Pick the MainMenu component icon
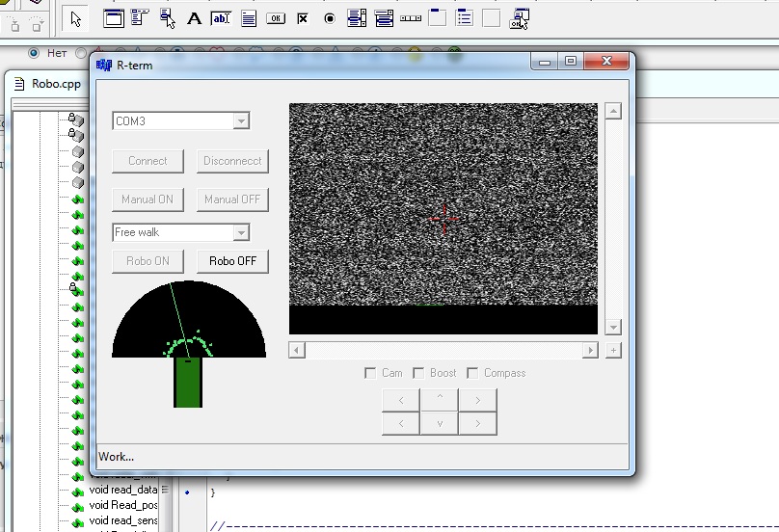This screenshot has width=779, height=532. tap(140, 17)
